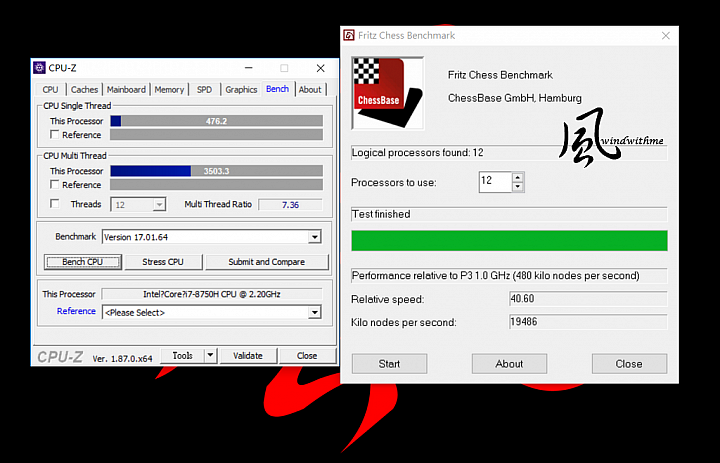
Task: Start the Fritz Chess benchmark
Action: tap(389, 364)
